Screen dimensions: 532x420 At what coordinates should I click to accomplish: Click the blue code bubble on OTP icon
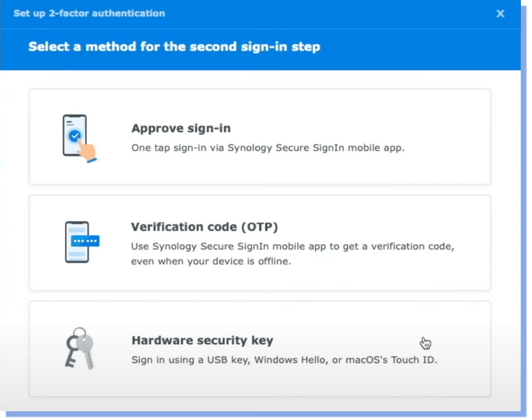pos(85,241)
